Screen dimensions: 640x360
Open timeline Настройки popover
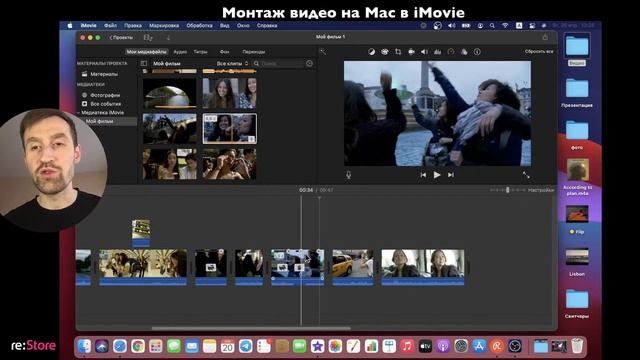(x=541, y=190)
